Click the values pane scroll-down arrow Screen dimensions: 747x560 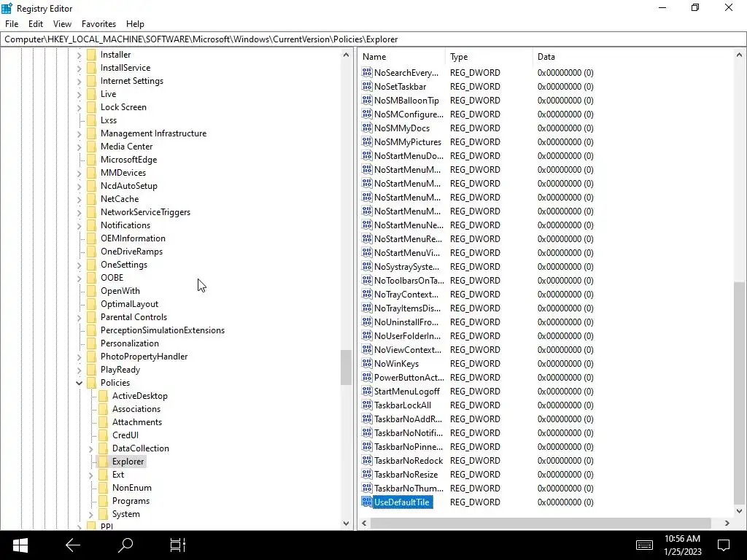740,511
